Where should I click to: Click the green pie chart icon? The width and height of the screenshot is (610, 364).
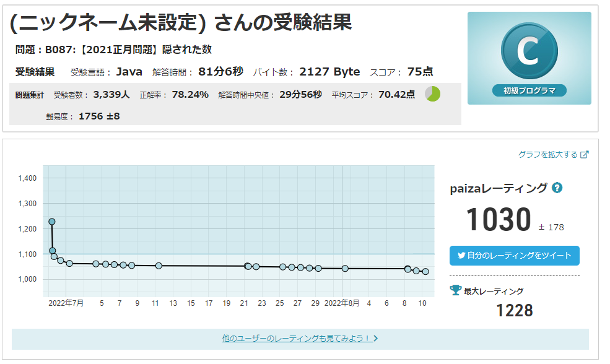pyautogui.click(x=432, y=94)
